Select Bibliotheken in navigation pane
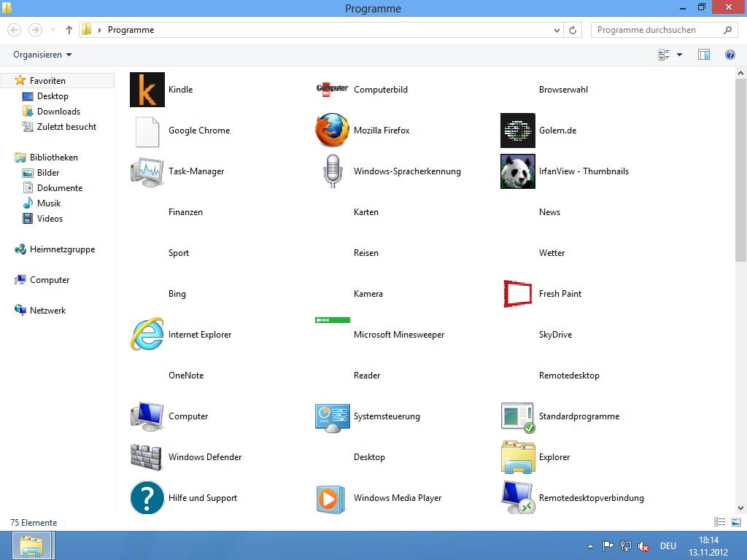The width and height of the screenshot is (747, 560). (x=53, y=157)
